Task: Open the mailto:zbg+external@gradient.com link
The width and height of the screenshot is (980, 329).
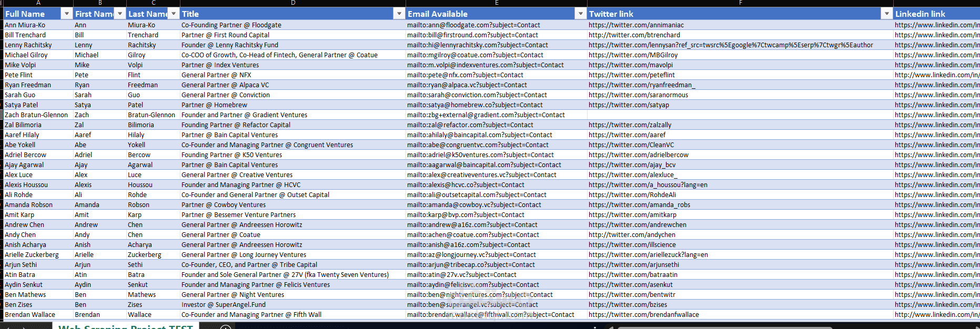Action: click(x=486, y=115)
